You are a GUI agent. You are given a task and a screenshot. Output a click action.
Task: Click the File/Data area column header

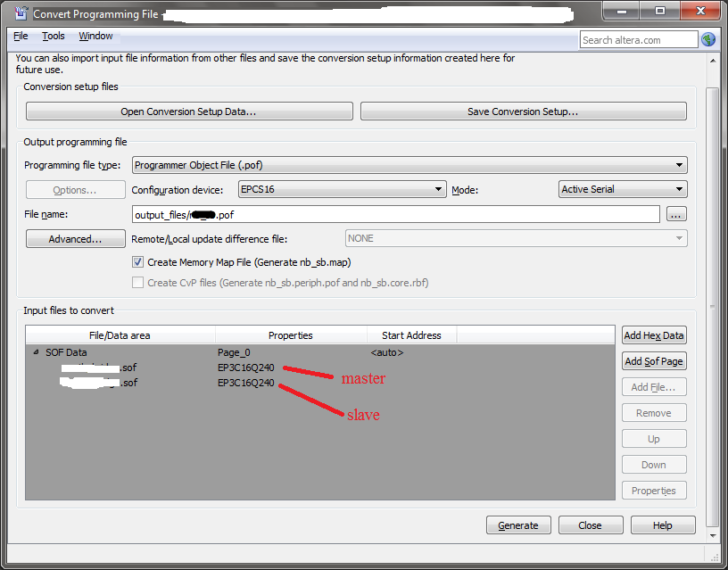(x=120, y=335)
